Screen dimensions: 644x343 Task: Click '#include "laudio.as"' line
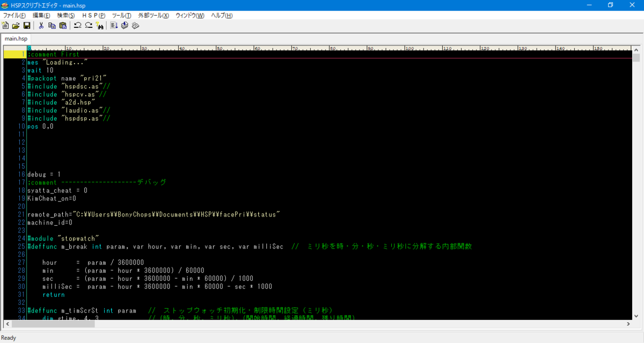[69, 110]
